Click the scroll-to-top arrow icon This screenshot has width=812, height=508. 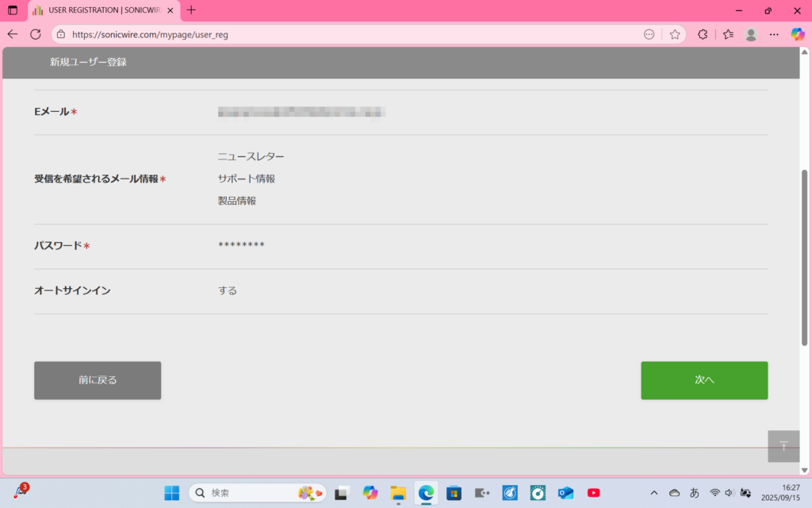(x=783, y=446)
